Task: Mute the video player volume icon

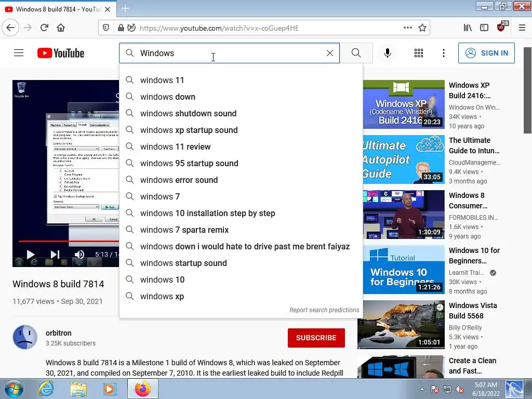Action: tap(79, 255)
